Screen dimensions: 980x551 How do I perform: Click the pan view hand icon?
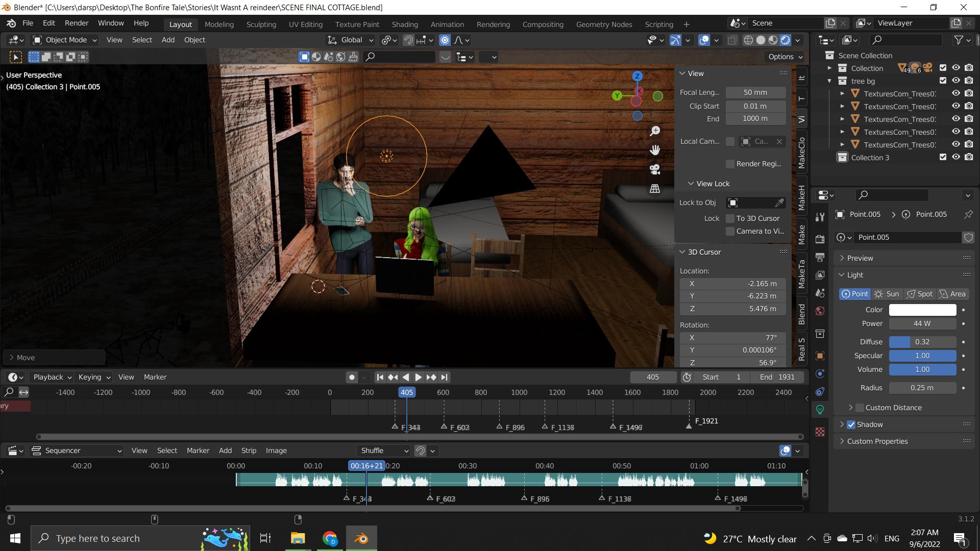coord(655,150)
